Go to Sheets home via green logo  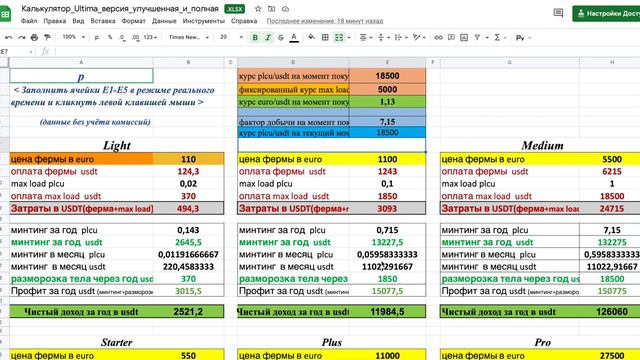coord(5,15)
